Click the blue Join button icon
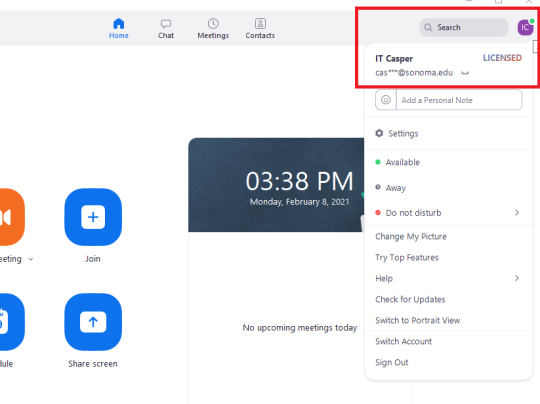 (93, 217)
